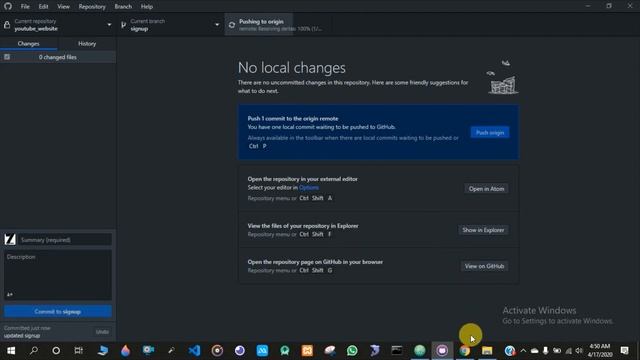640x360 pixels.
Task: Click the user avatar beside Summary field
Action: point(10,239)
